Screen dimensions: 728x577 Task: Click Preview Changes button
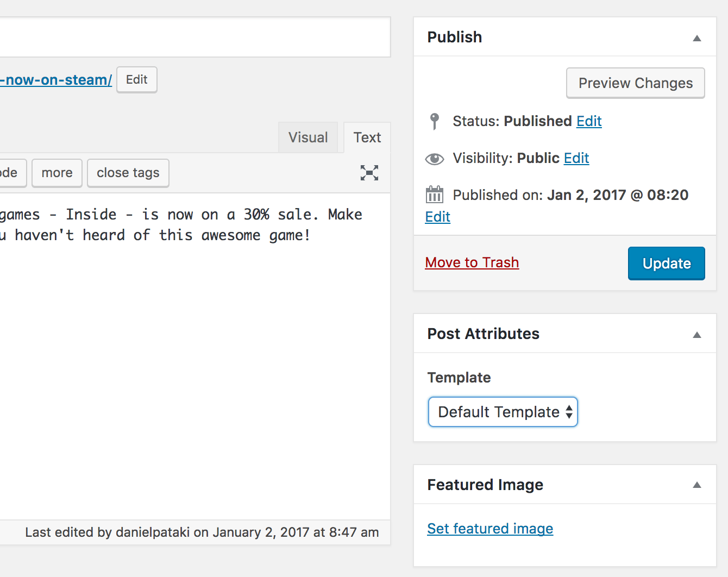pos(635,83)
